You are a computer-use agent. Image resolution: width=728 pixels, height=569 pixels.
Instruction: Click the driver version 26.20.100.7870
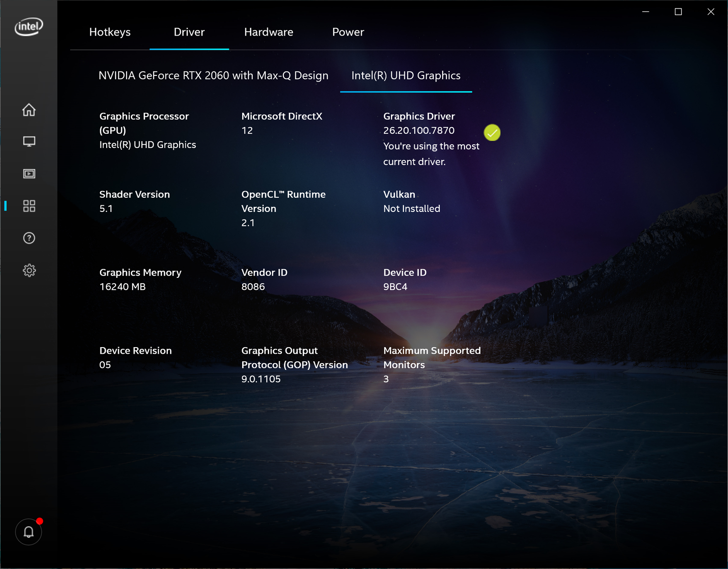pos(419,130)
